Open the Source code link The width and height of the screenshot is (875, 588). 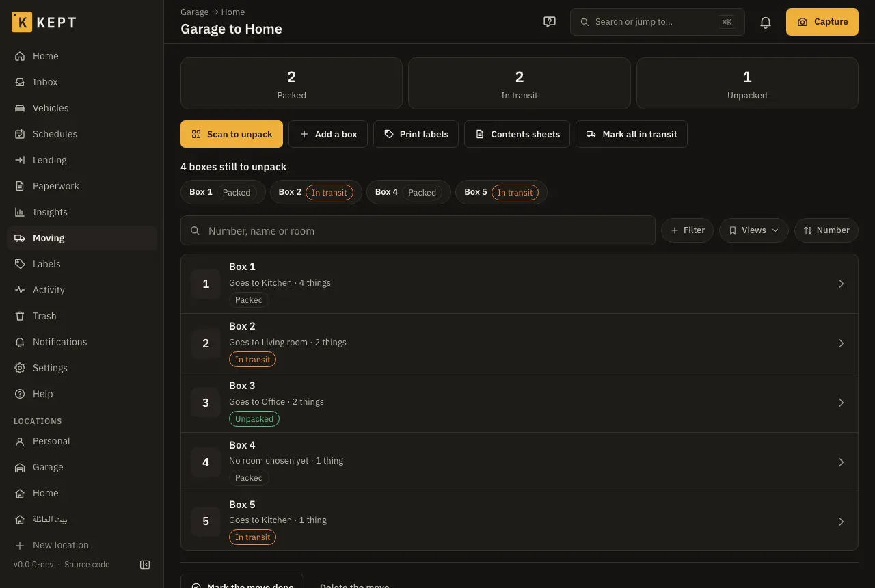(87, 565)
